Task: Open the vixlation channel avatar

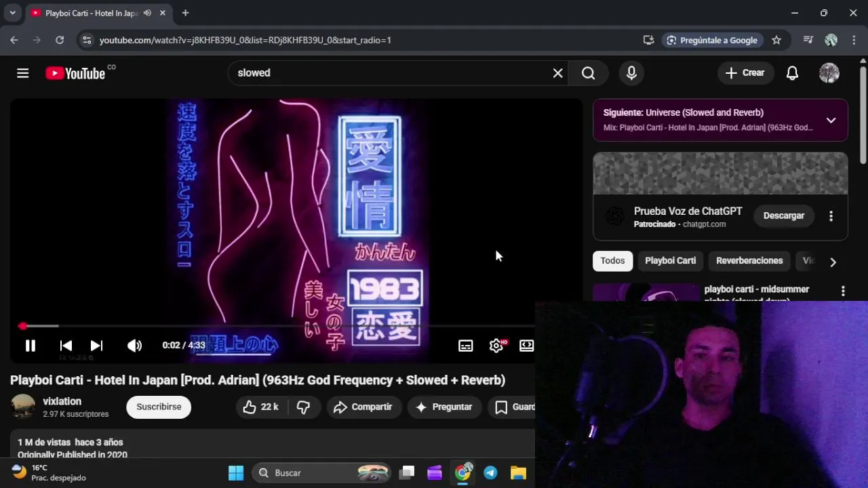Action: [23, 407]
